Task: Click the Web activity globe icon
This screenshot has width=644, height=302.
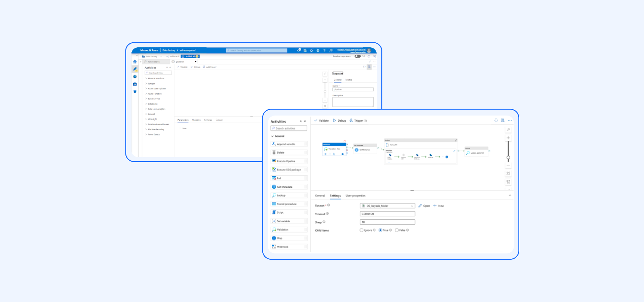Action: (x=274, y=238)
